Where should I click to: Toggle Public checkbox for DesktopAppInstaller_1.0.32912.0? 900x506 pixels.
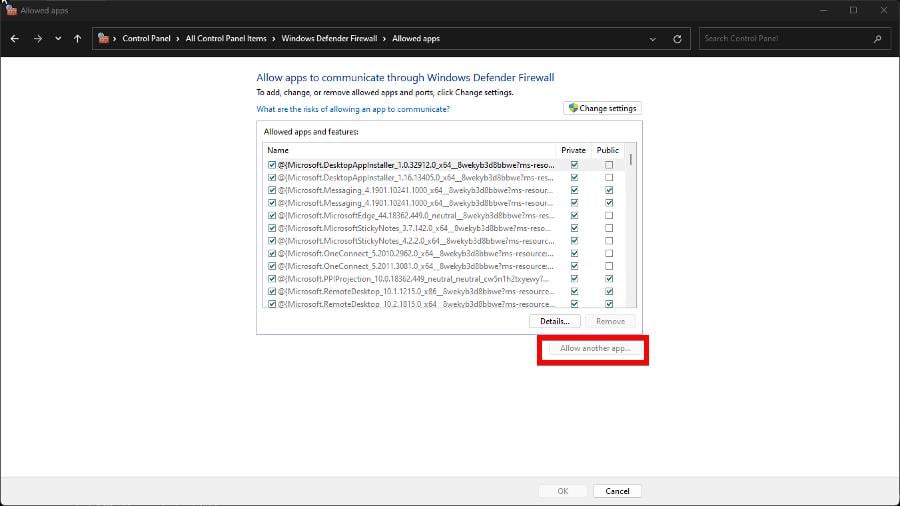click(x=609, y=165)
